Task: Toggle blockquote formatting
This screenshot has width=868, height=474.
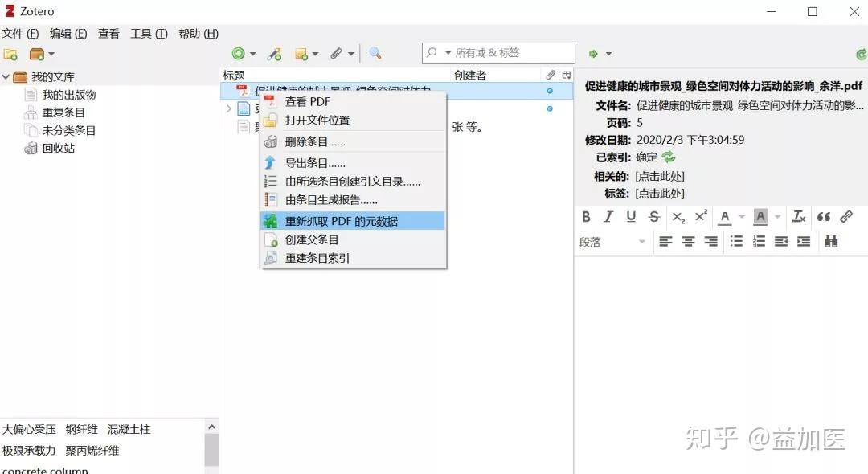Action: [x=824, y=217]
